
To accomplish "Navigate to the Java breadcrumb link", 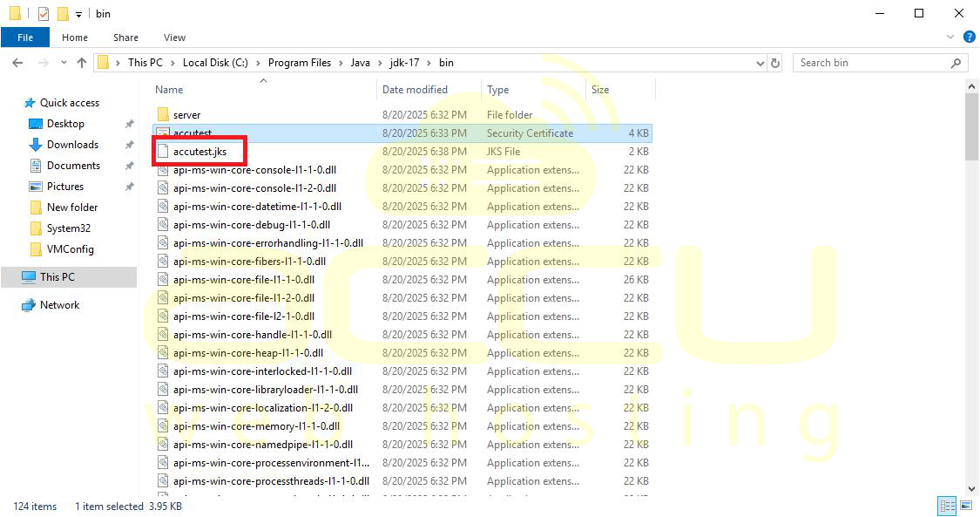I will [x=360, y=62].
